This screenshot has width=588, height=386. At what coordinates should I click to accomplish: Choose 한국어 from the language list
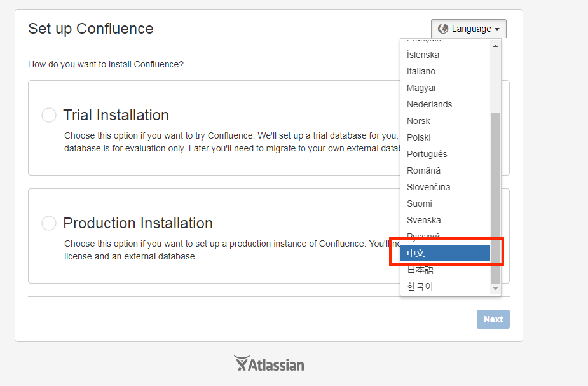point(445,286)
